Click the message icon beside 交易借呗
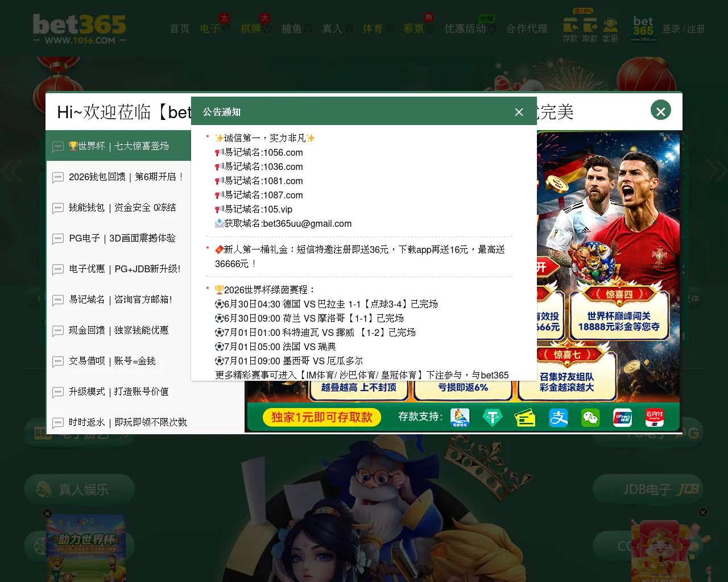 57,361
